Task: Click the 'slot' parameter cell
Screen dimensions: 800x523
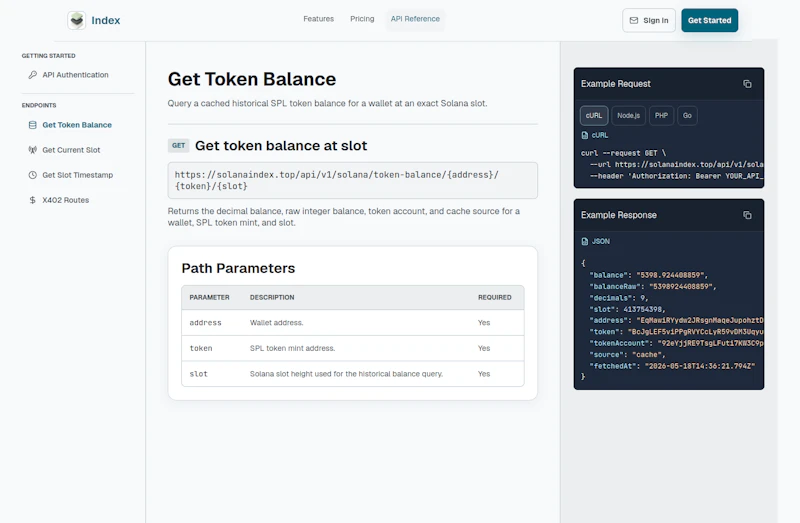Action: [x=198, y=374]
